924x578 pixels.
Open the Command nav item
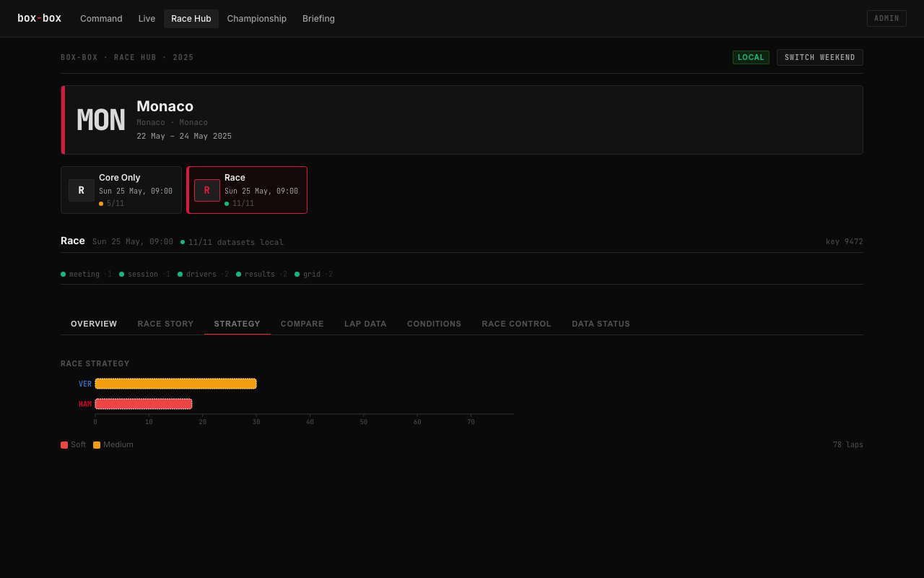pyautogui.click(x=101, y=19)
